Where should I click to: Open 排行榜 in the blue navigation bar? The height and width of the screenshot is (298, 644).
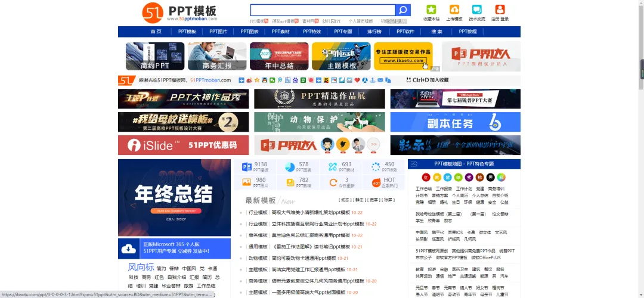(x=374, y=32)
